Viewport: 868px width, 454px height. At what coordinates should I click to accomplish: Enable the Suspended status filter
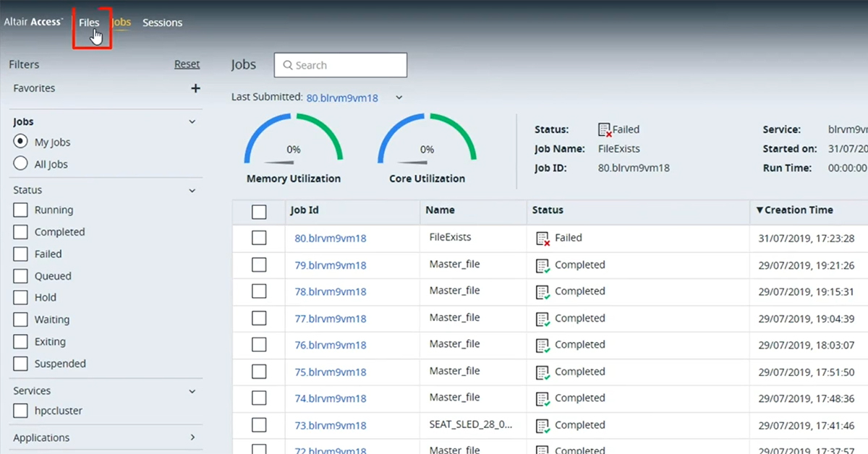point(21,363)
